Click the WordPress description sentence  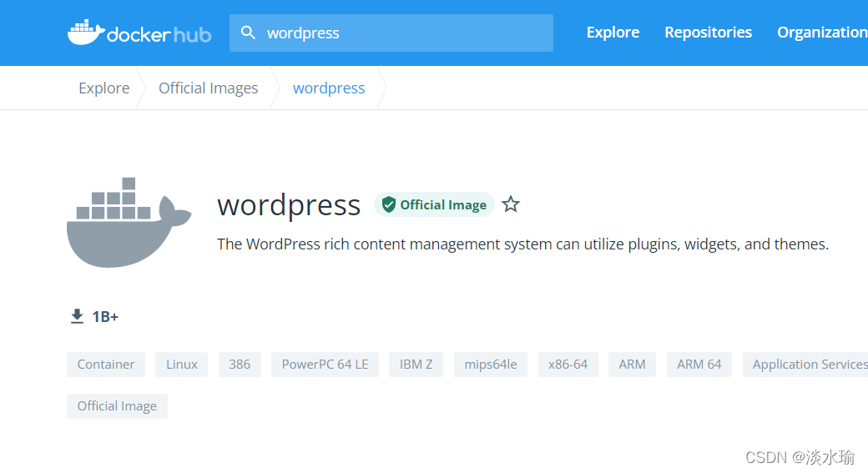tap(522, 244)
